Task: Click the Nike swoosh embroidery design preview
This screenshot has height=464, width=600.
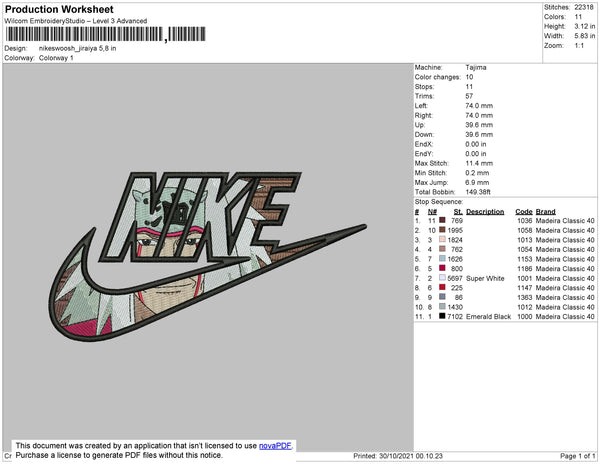Action: coord(207,256)
